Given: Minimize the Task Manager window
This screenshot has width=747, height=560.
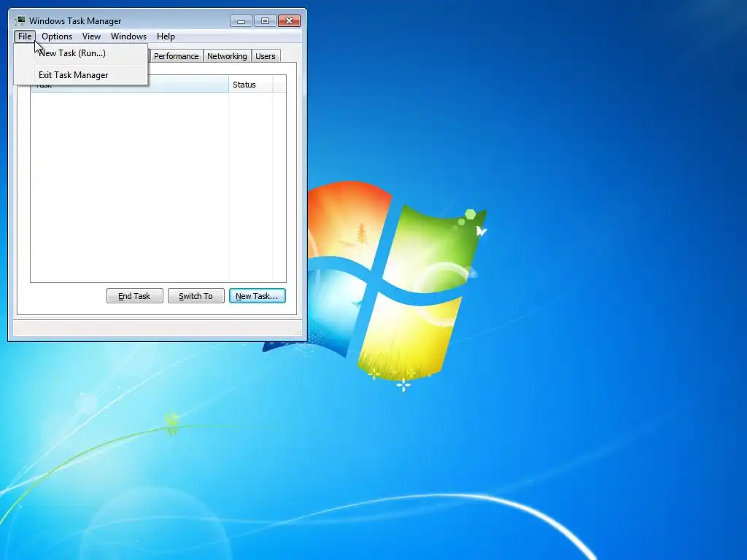Looking at the screenshot, I should pos(241,21).
